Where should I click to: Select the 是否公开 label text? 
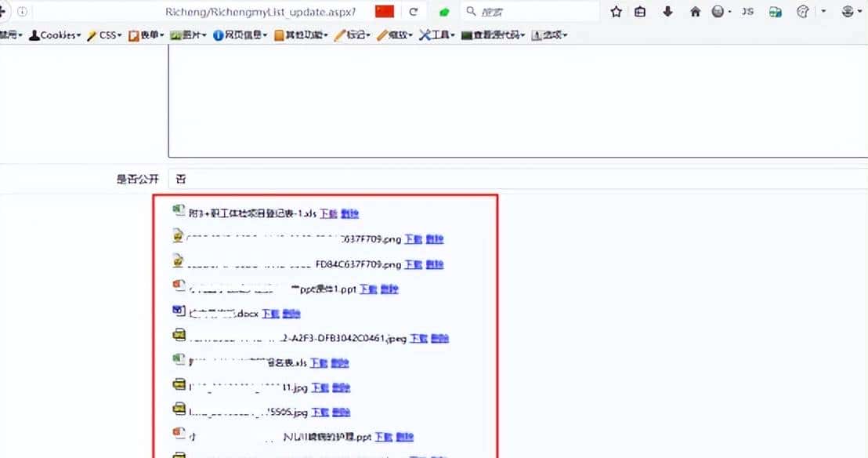tap(137, 179)
